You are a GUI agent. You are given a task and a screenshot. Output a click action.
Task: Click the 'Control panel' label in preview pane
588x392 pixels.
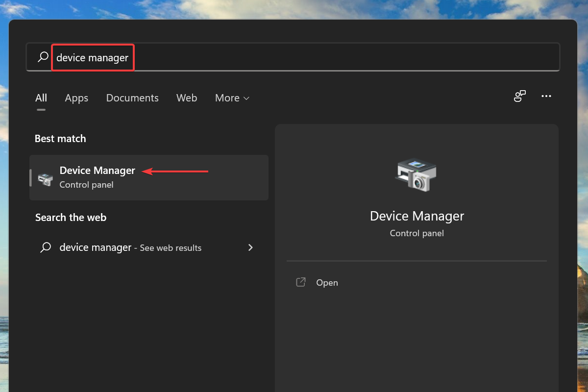tap(417, 233)
